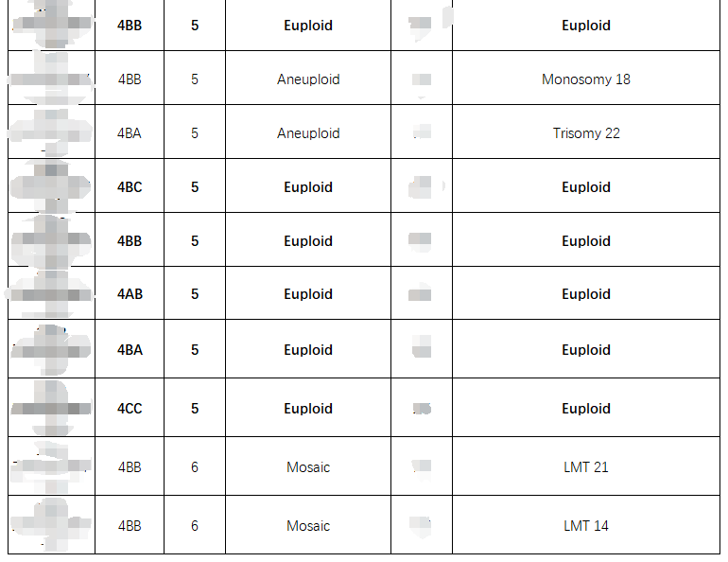Image resolution: width=728 pixels, height=562 pixels.
Task: Select grade 4BA in the Trisomy 22 row
Action: pos(130,133)
